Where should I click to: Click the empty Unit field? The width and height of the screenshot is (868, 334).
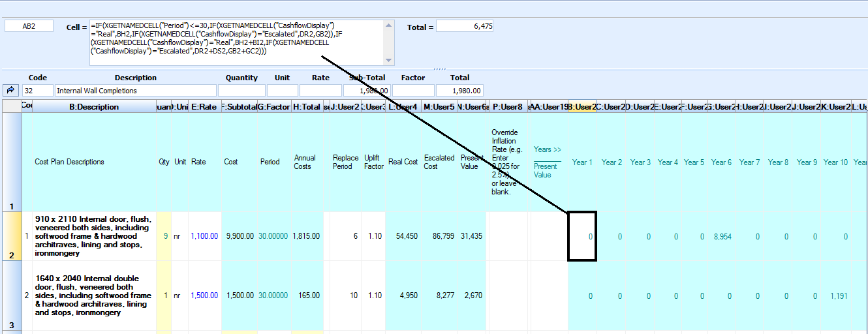[282, 91]
